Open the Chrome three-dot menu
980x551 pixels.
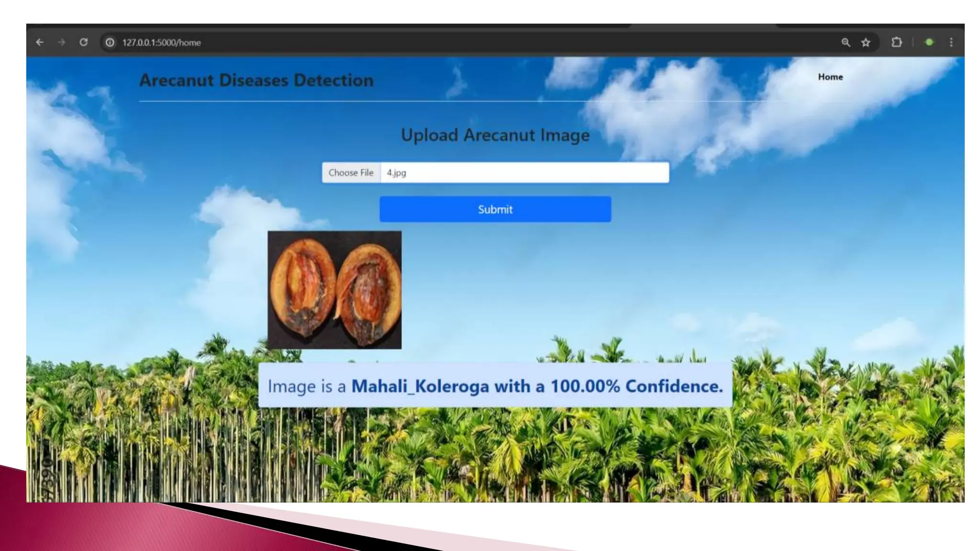951,43
